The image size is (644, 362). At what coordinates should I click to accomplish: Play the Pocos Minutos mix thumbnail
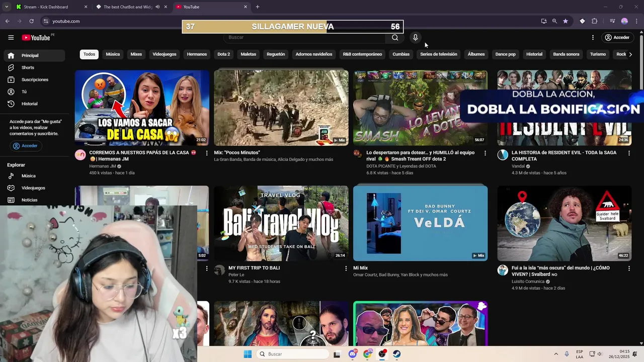coord(281,108)
